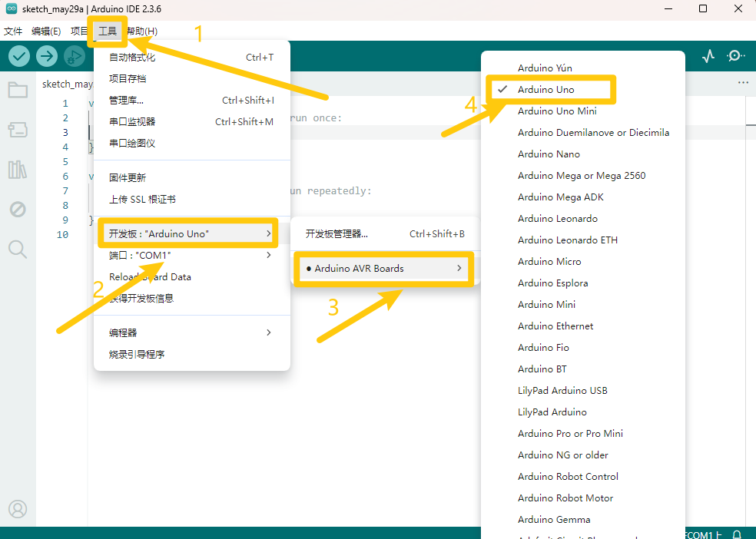Open the 工具 menu

pyautogui.click(x=108, y=31)
